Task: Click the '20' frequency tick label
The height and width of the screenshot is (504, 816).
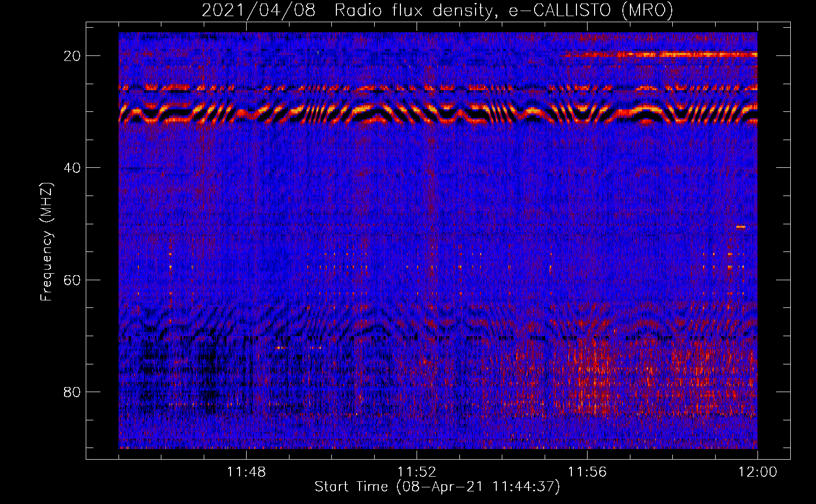Action: tap(72, 56)
